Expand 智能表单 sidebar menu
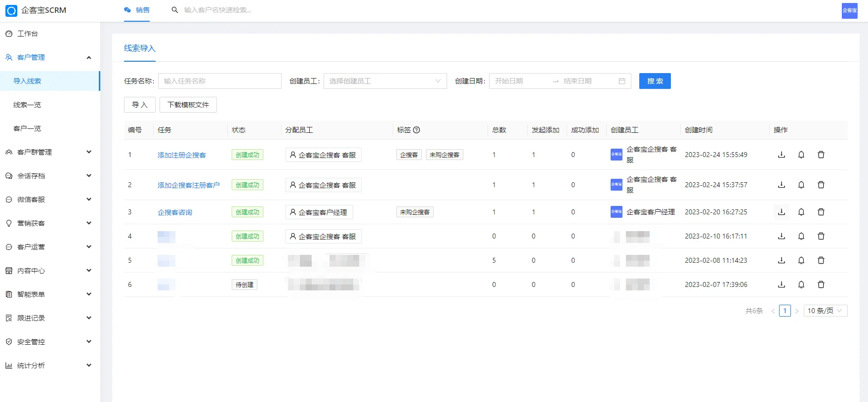The width and height of the screenshot is (868, 402). 50,294
